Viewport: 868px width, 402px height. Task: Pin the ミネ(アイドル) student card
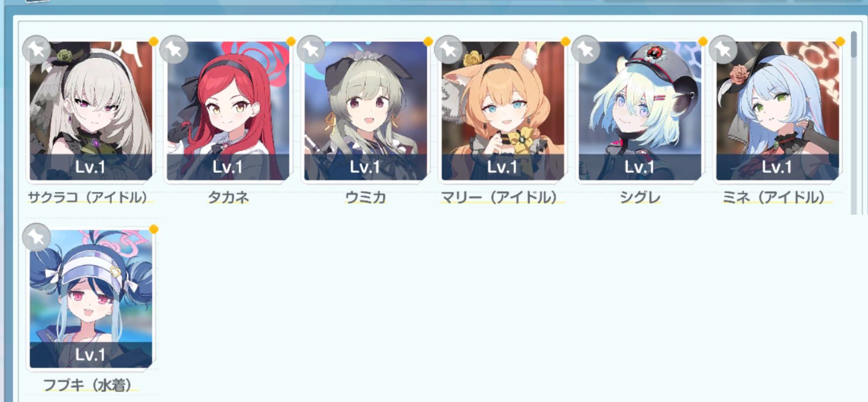click(723, 49)
